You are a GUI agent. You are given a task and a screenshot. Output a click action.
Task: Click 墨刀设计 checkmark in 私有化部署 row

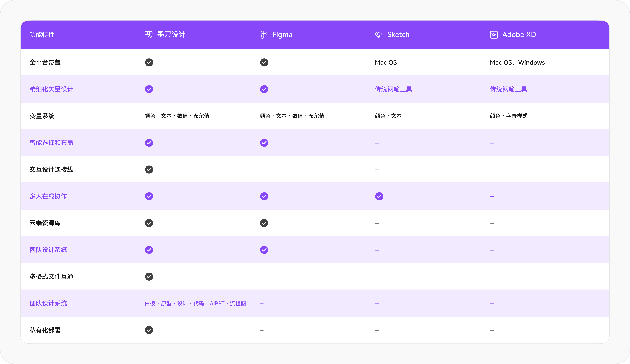(x=149, y=330)
